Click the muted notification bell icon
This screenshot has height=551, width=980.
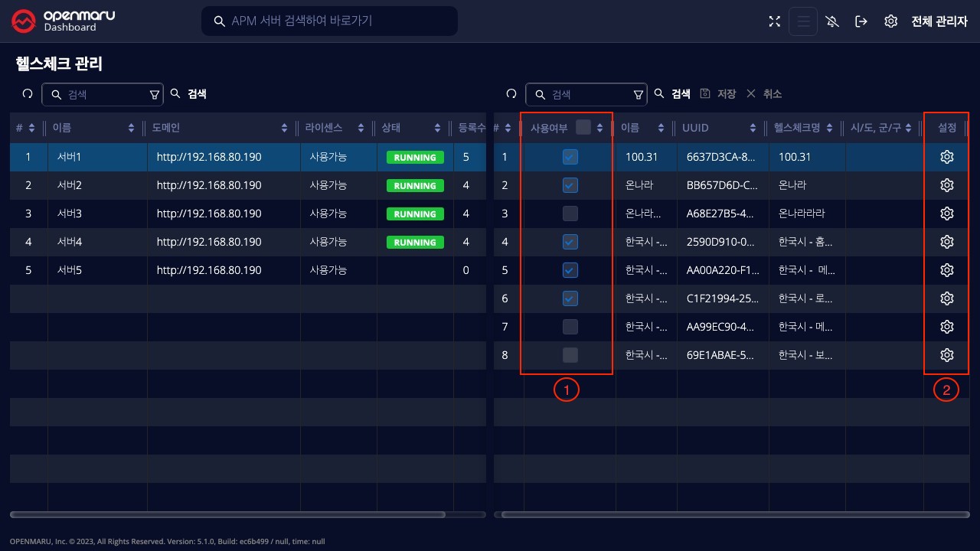[x=833, y=21]
